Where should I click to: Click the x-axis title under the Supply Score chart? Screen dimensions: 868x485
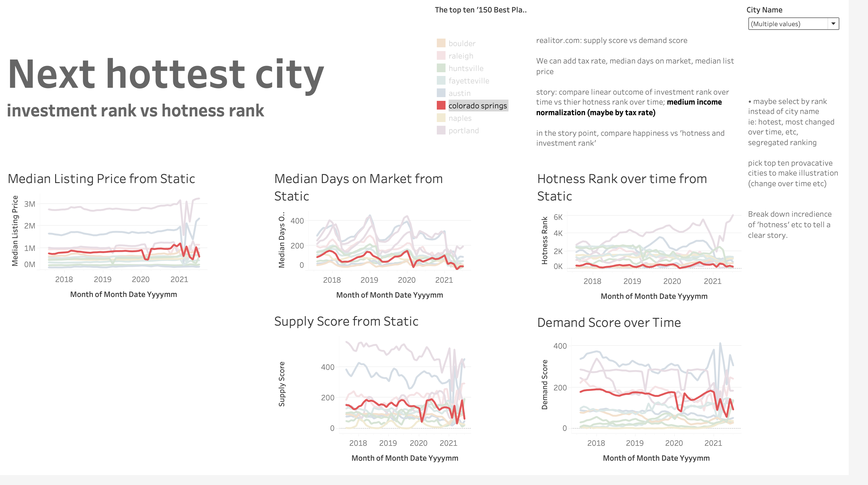point(405,458)
